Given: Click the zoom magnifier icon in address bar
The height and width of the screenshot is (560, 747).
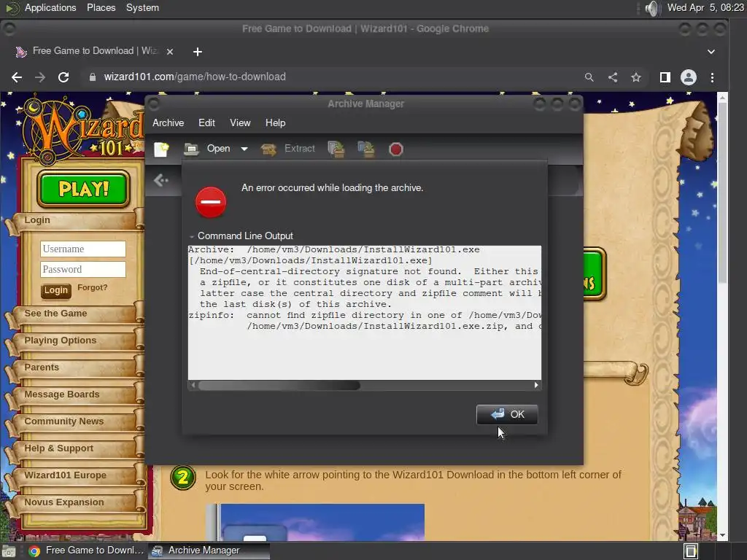Looking at the screenshot, I should [x=589, y=77].
